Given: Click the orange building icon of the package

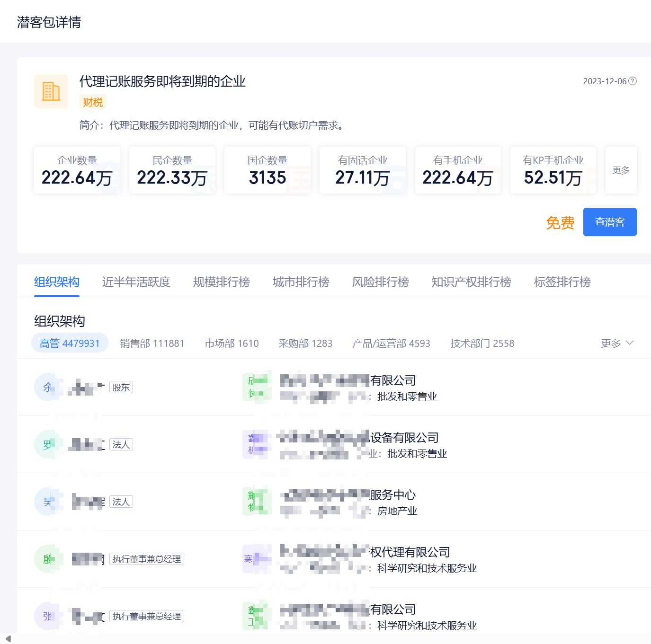Looking at the screenshot, I should [51, 91].
